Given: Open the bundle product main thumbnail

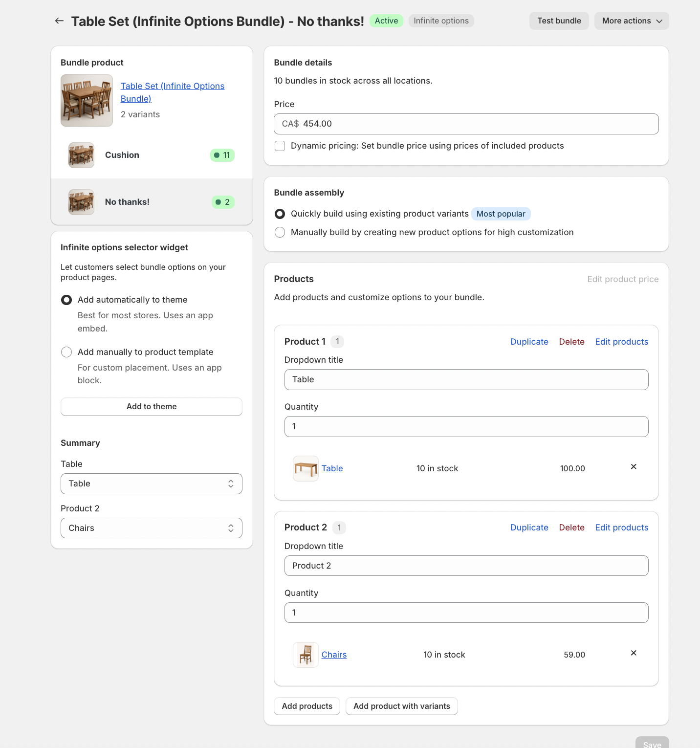Looking at the screenshot, I should pos(87,101).
